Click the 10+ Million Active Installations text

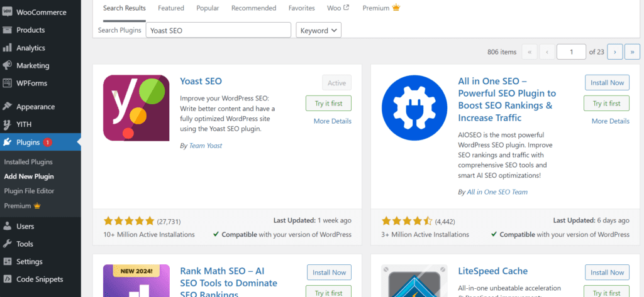coord(149,235)
